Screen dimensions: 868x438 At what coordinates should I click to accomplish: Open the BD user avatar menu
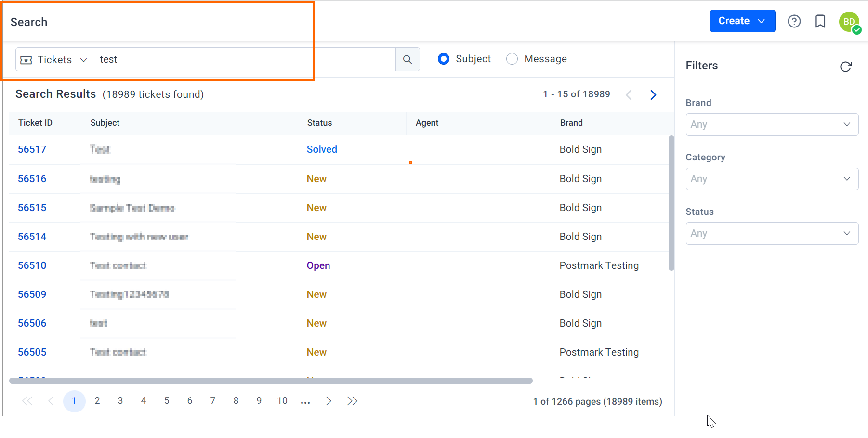pos(849,22)
